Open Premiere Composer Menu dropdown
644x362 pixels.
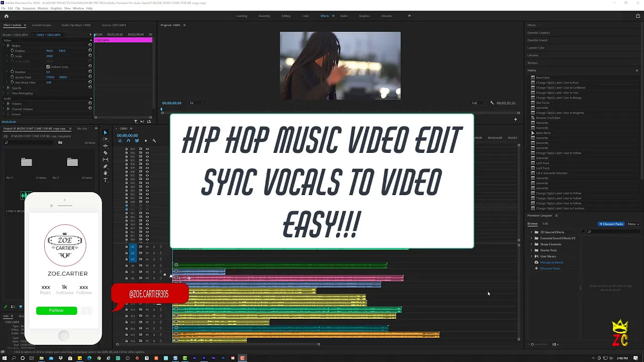click(x=633, y=224)
